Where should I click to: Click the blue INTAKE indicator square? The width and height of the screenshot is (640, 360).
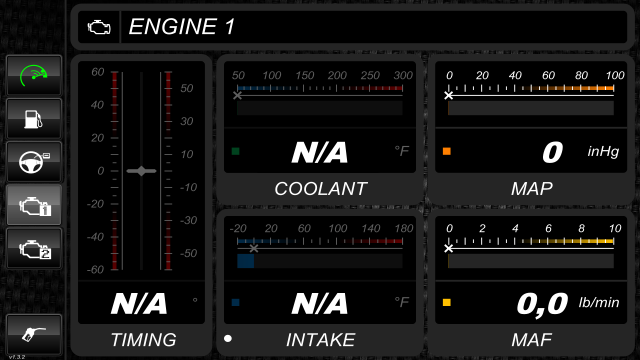236,302
